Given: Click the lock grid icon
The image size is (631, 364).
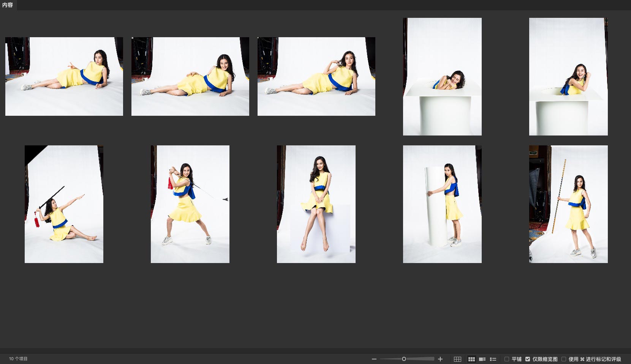Looking at the screenshot, I should 457,359.
